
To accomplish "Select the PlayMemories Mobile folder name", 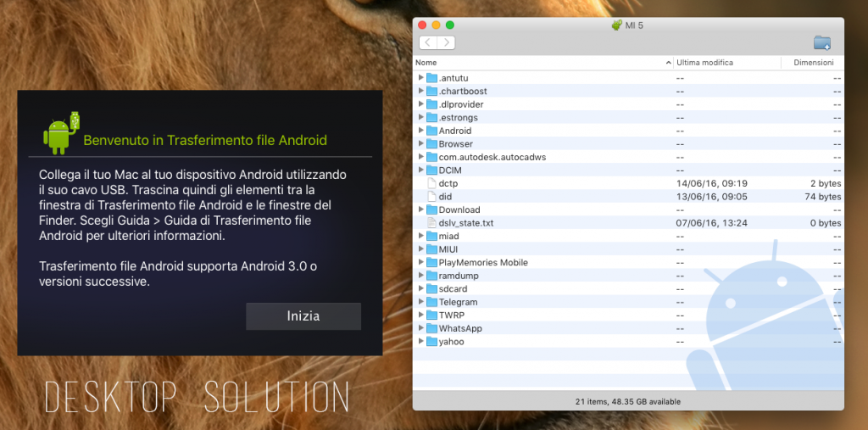I will [x=483, y=262].
